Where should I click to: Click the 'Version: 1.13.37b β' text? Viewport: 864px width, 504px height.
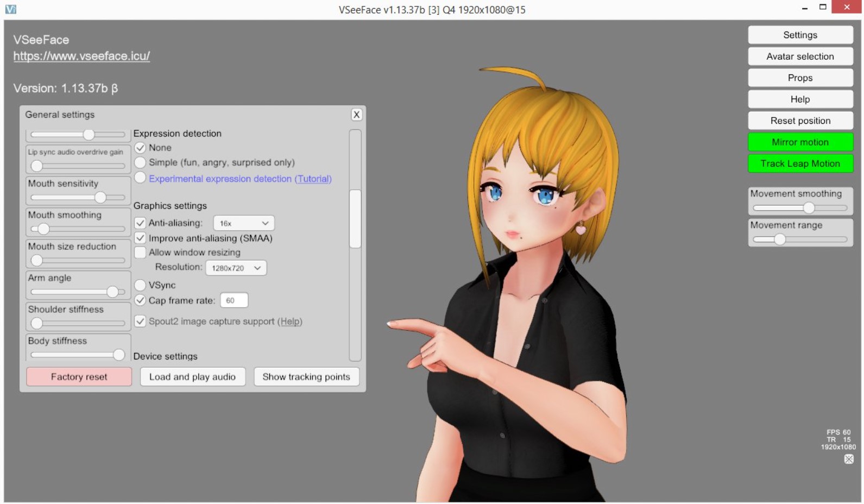coord(66,88)
